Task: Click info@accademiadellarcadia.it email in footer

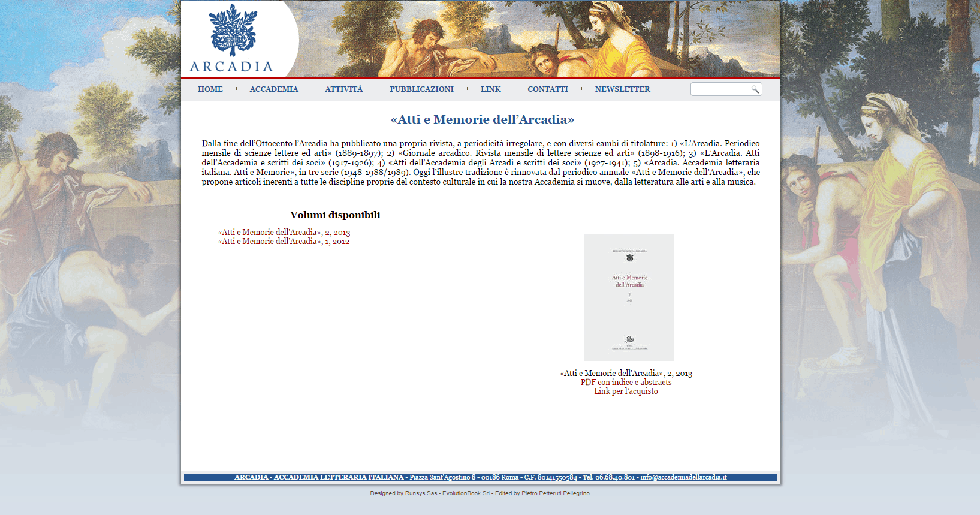Action: [683, 477]
